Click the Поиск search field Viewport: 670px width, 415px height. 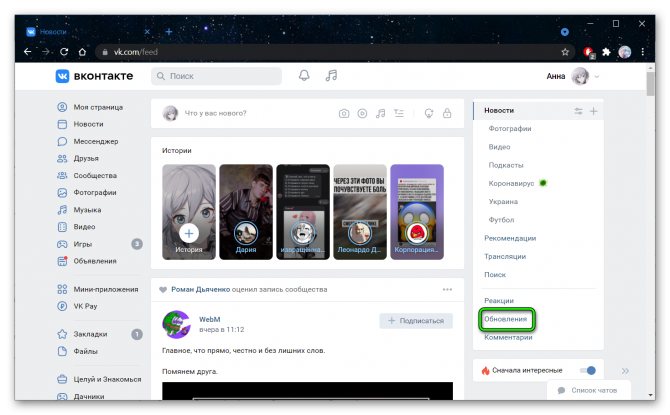point(216,76)
